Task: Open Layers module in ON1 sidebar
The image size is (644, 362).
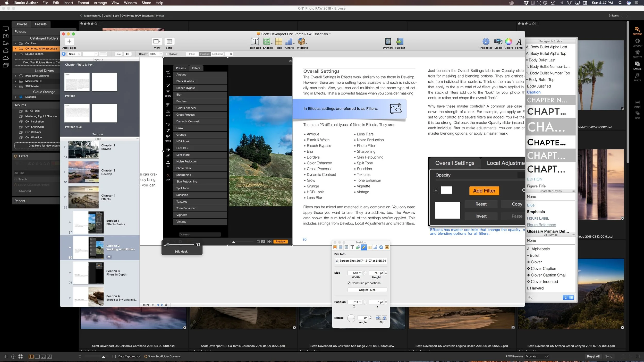Action: pyautogui.click(x=637, y=66)
